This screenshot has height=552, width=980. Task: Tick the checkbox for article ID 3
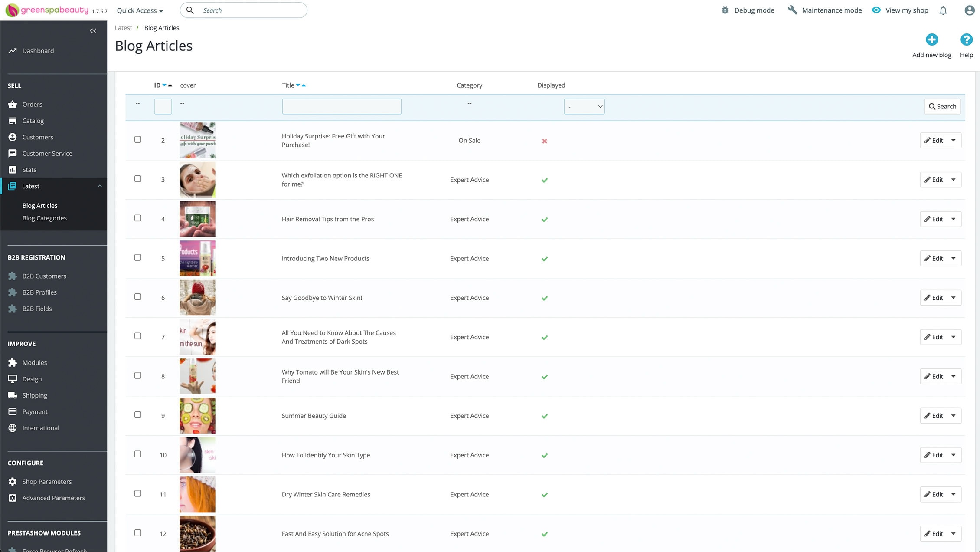pos(138,179)
